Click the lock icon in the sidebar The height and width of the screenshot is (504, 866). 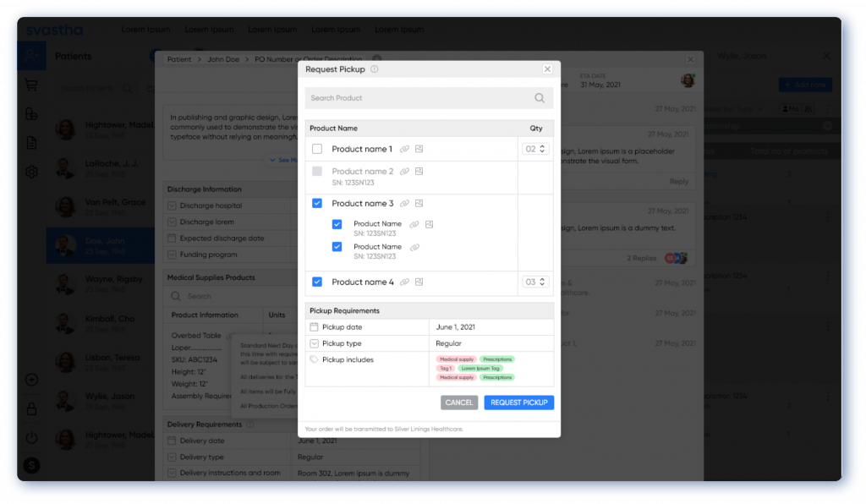coord(31,409)
